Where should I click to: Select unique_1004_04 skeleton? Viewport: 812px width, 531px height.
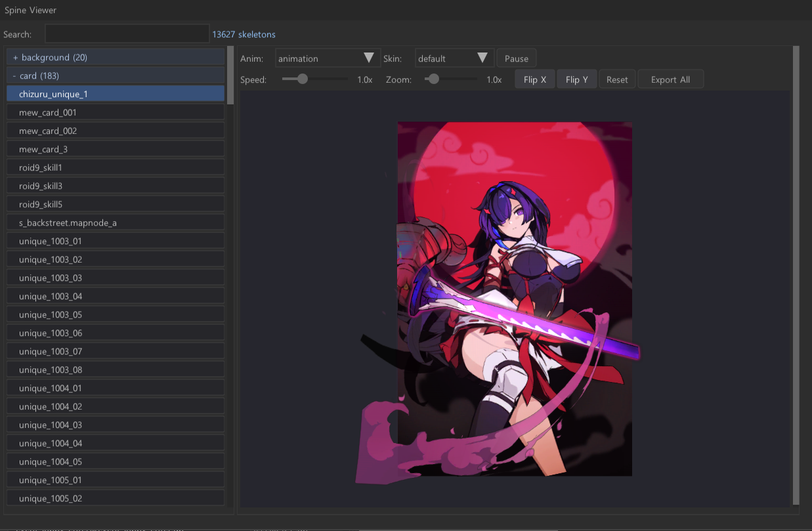pyautogui.click(x=116, y=443)
